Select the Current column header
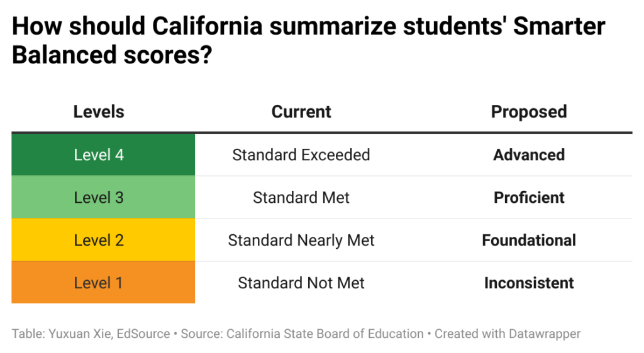Viewport: 644px width, 353px height. pyautogui.click(x=301, y=112)
